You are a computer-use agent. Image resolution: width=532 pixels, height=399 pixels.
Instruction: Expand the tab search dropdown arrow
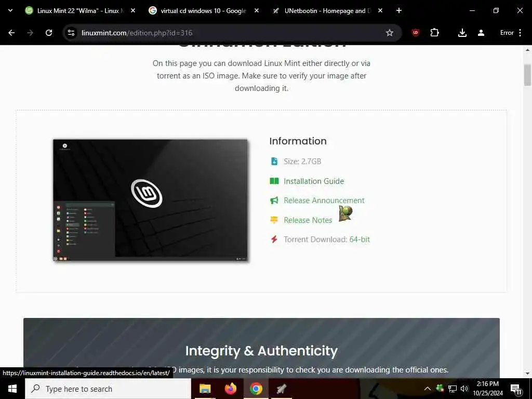pyautogui.click(x=10, y=10)
